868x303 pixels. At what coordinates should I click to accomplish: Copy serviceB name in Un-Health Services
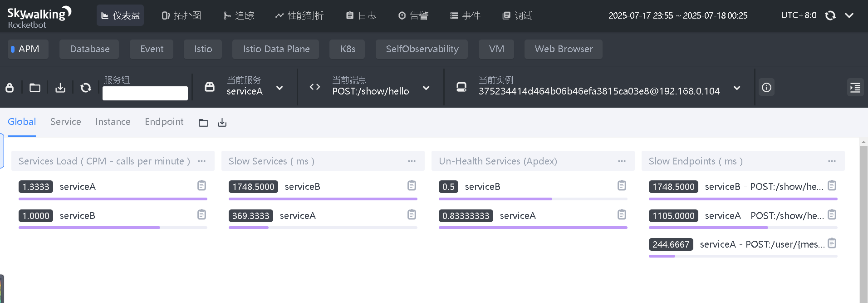click(622, 185)
